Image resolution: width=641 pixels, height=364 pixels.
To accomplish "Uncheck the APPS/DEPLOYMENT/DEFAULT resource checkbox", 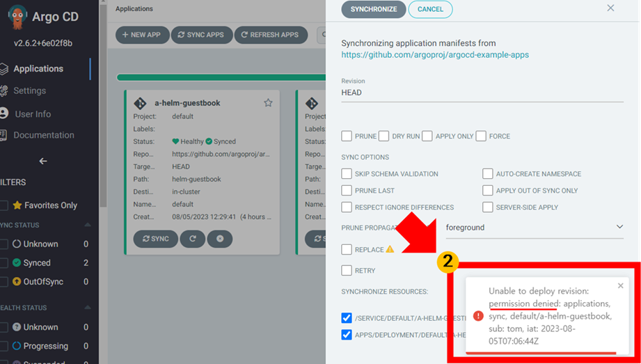I will point(347,335).
